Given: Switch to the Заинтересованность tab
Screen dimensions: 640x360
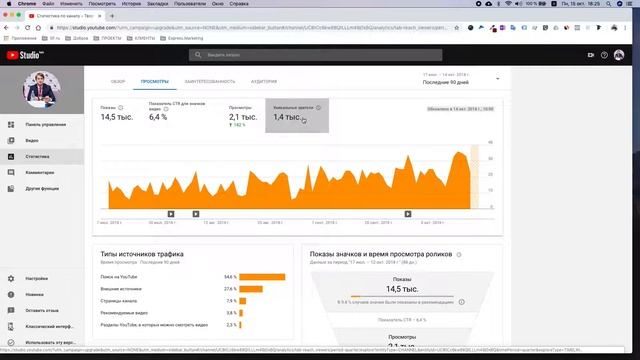Looking at the screenshot, I should pos(210,81).
